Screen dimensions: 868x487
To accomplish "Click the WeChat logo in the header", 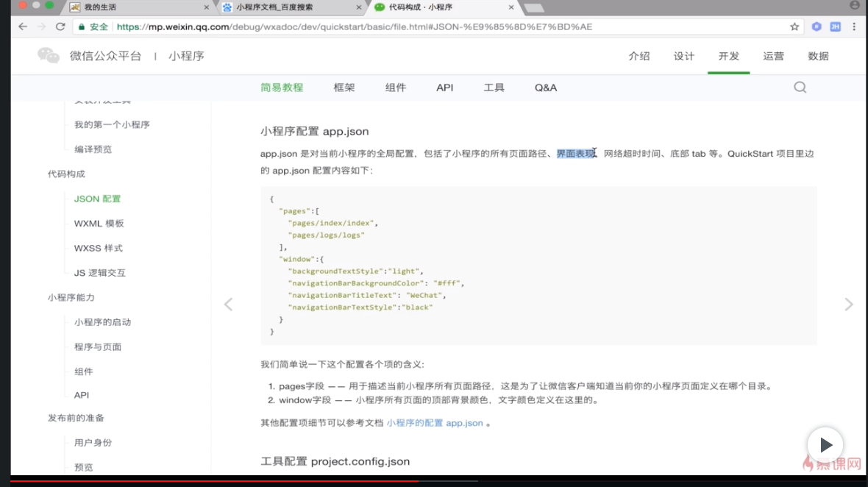I will (x=48, y=55).
